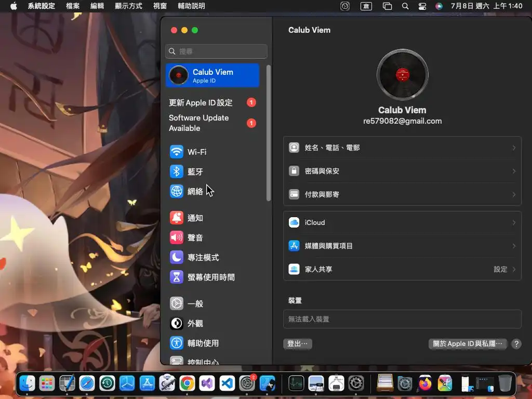Screen dimensions: 532x399
Task: Open Finder from the Dock
Action: pyautogui.click(x=27, y=384)
